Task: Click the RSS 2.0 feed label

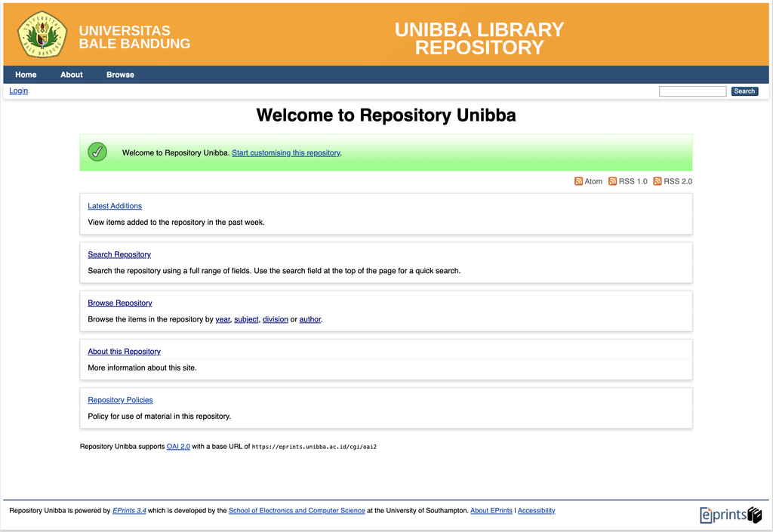Action: [678, 181]
